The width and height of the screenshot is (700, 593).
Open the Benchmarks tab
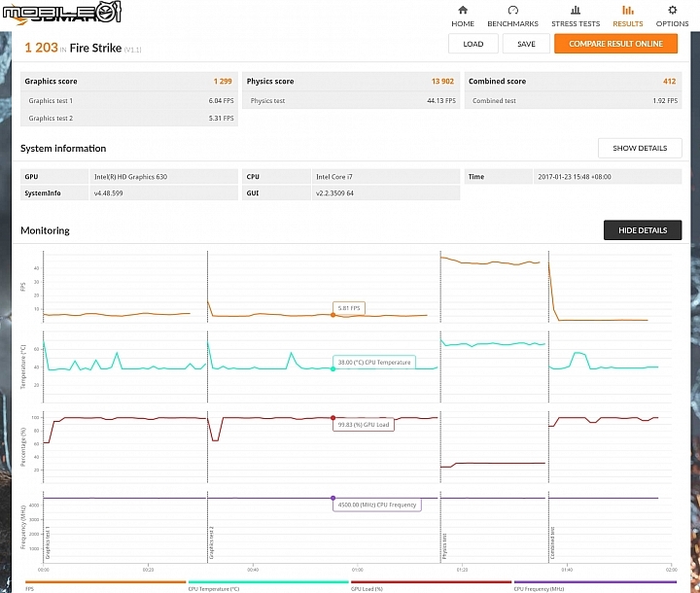tap(512, 17)
